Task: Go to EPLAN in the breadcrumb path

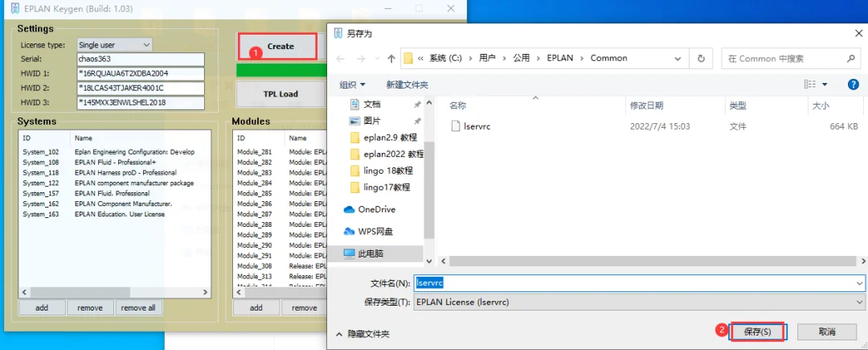Action: click(x=561, y=58)
